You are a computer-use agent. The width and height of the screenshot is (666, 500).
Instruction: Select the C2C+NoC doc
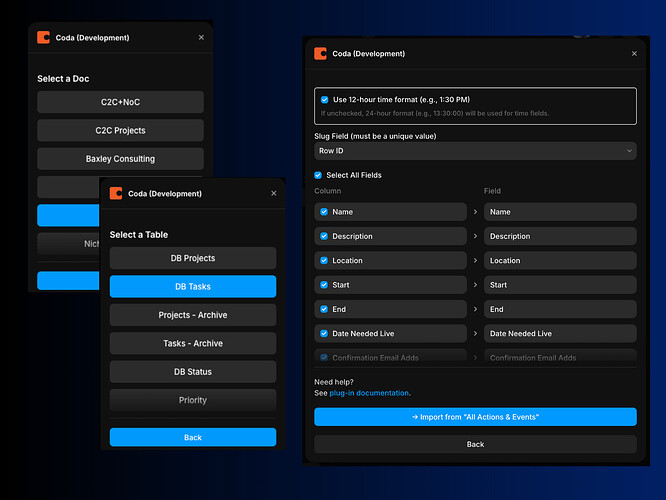[120, 102]
